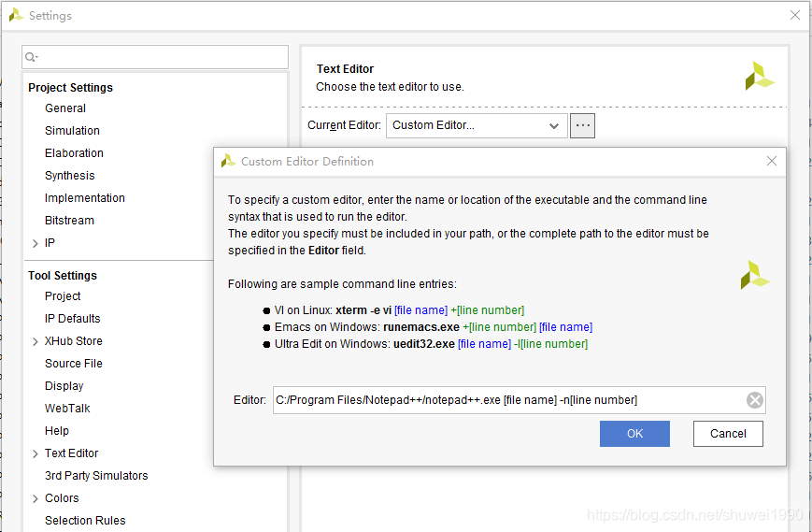Viewport: 812px width, 532px height.
Task: Select Elaboration settings
Action: coord(74,152)
